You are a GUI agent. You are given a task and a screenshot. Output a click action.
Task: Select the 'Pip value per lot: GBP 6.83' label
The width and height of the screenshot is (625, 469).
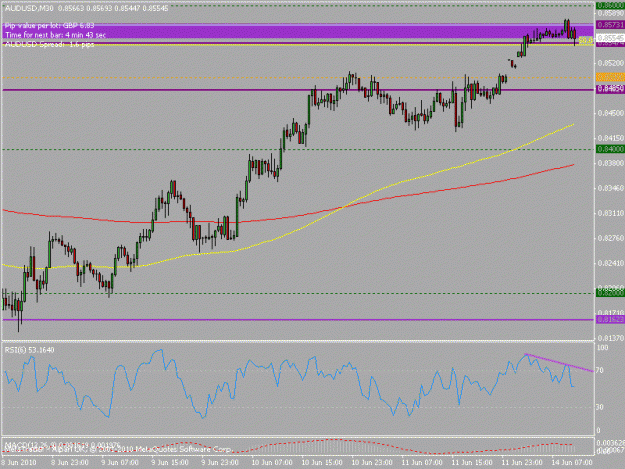49,26
